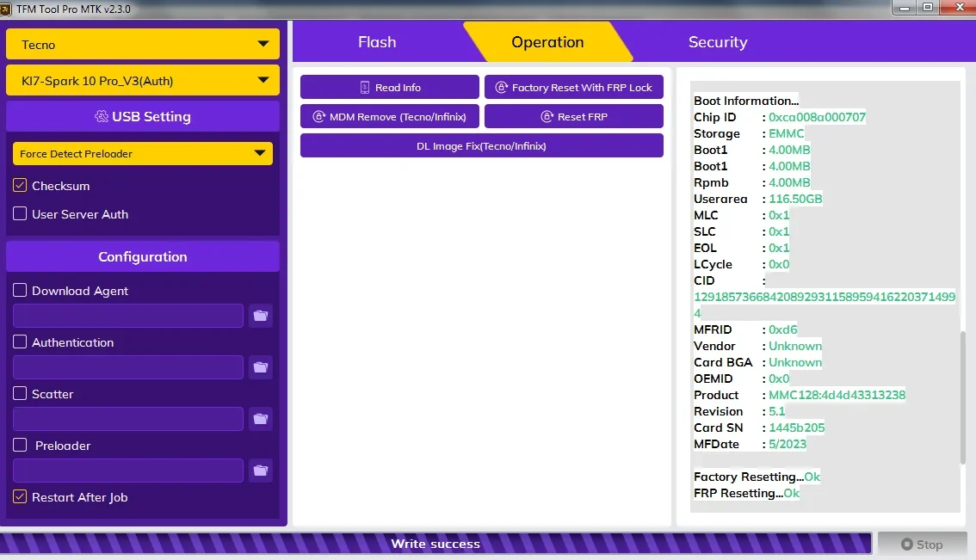Click the Reset FRP button
The width and height of the screenshot is (976, 560).
pyautogui.click(x=574, y=116)
